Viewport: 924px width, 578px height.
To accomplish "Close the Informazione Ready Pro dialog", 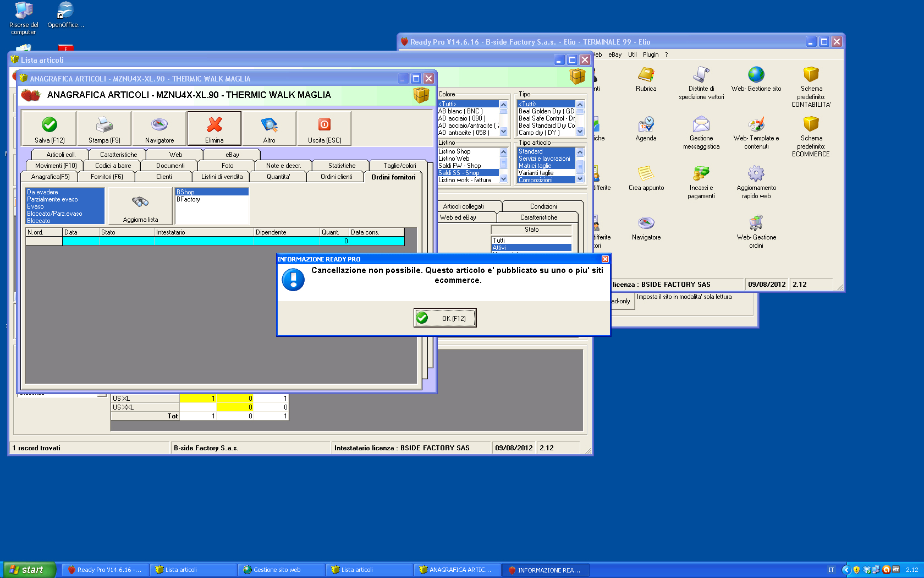I will (x=605, y=259).
